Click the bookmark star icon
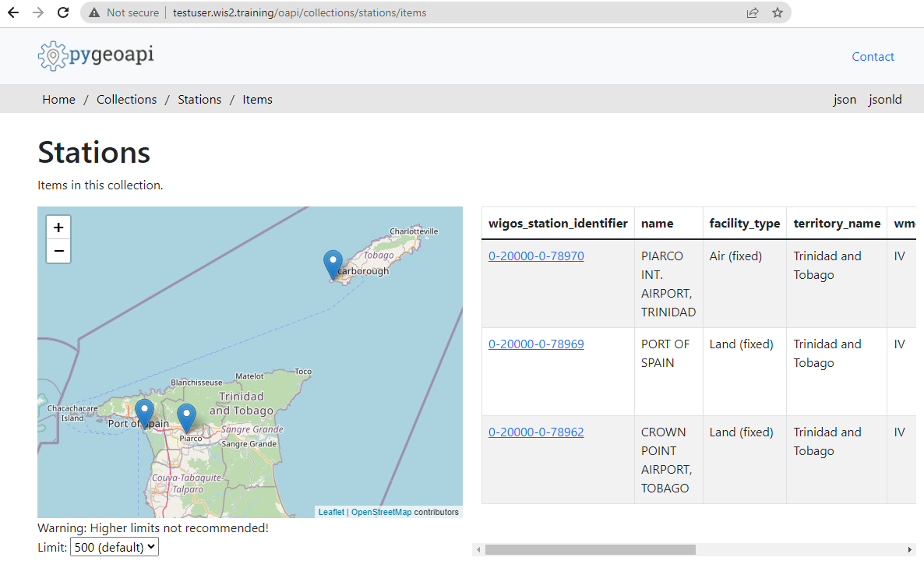This screenshot has width=924, height=568. 778,12
